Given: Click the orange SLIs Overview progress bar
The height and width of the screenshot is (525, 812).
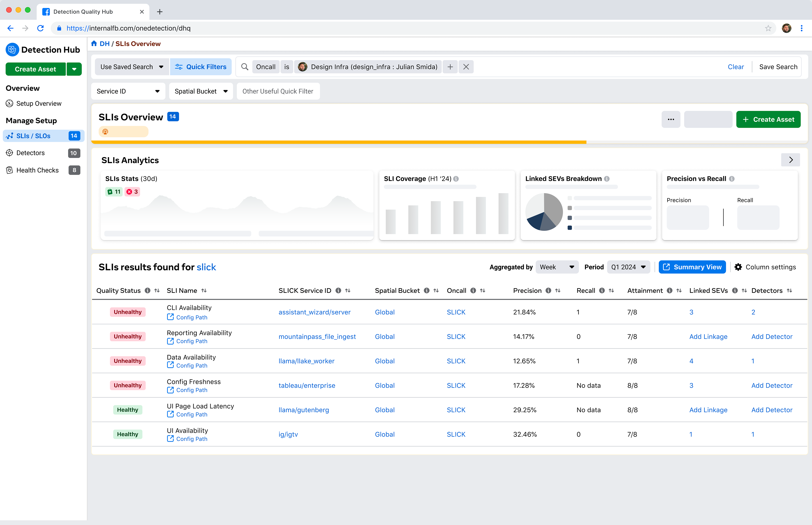Looking at the screenshot, I should 339,142.
